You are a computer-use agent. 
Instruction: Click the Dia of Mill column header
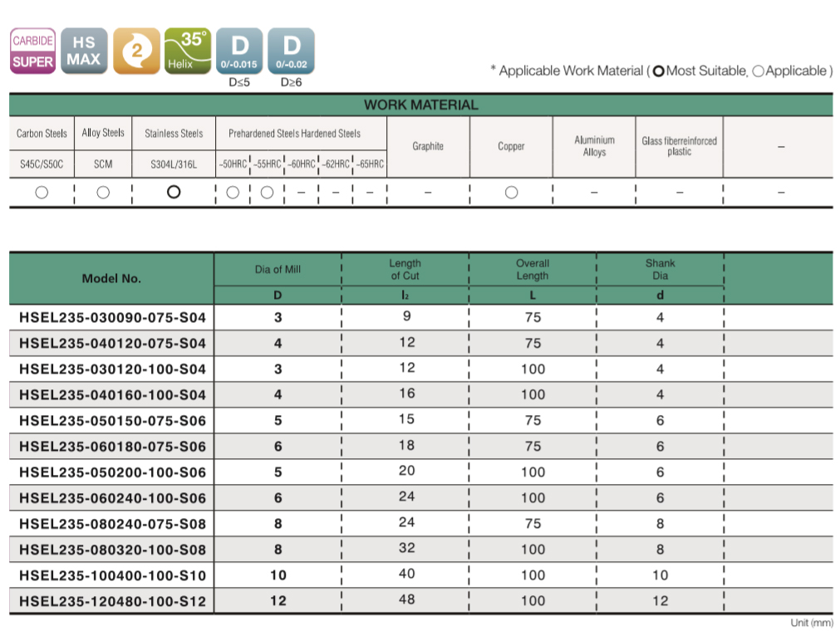click(x=278, y=269)
